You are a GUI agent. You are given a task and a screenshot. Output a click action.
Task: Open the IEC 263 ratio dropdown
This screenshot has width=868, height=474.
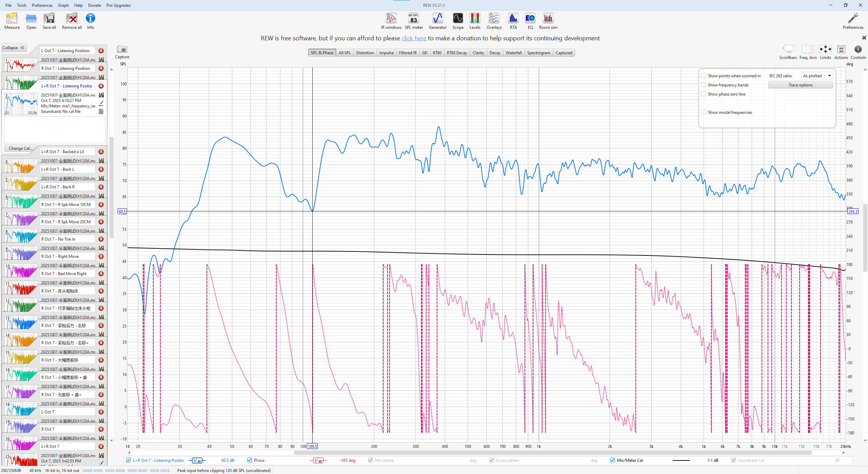(817, 76)
